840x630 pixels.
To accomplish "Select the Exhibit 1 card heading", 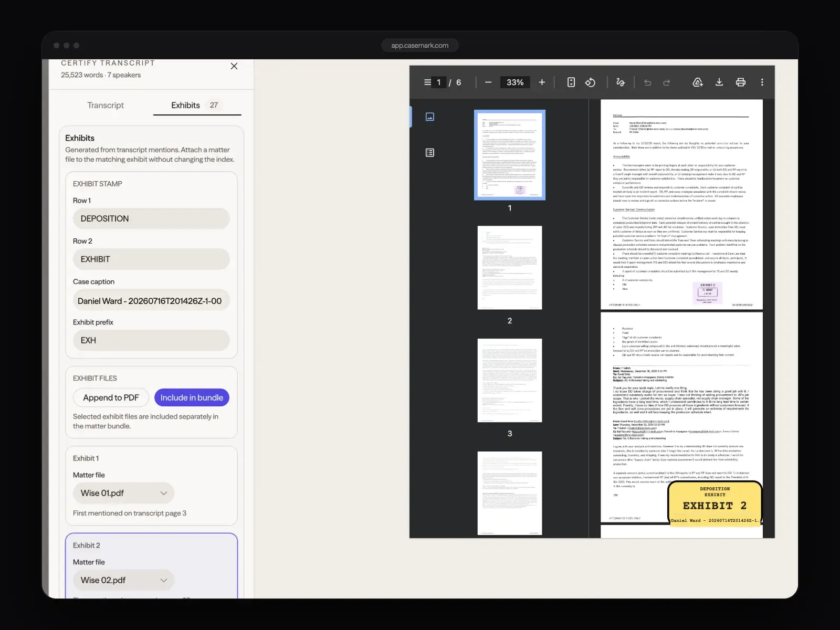I will coord(86,458).
